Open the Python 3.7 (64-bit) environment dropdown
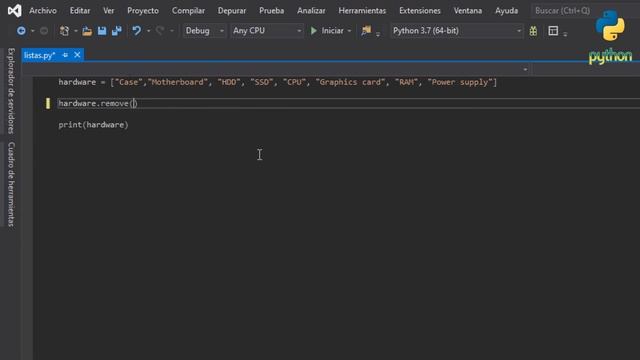The height and width of the screenshot is (360, 640). pyautogui.click(x=457, y=31)
